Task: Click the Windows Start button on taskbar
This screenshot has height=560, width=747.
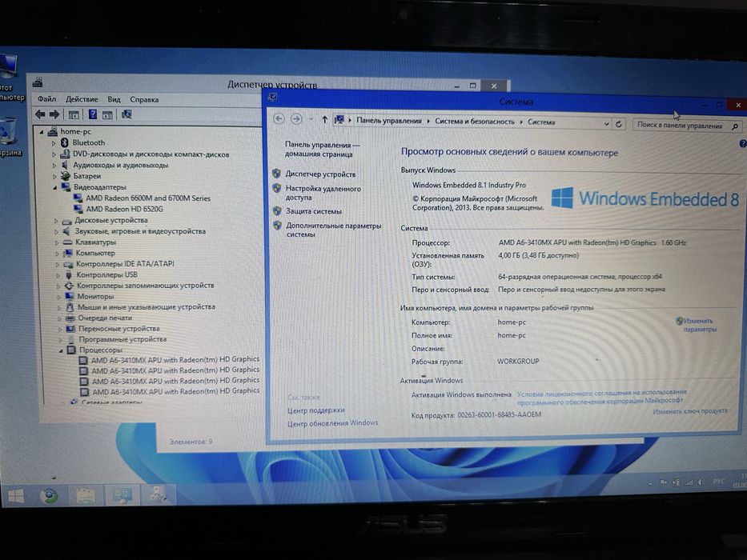Action: coord(16,496)
